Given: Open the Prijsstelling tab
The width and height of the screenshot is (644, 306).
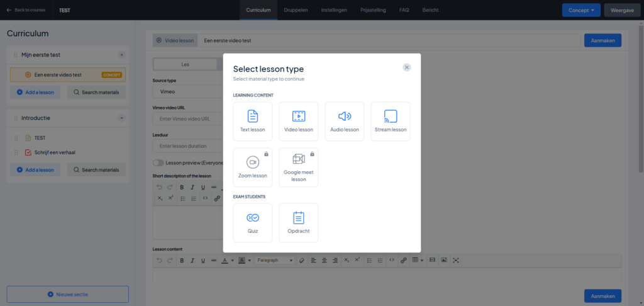Looking at the screenshot, I should point(373,10).
